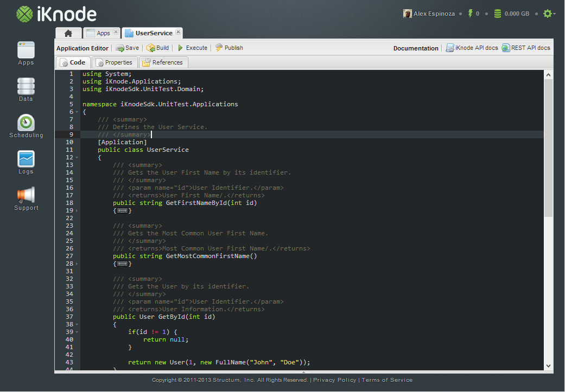Expand the folded code on line 19

pyautogui.click(x=77, y=210)
